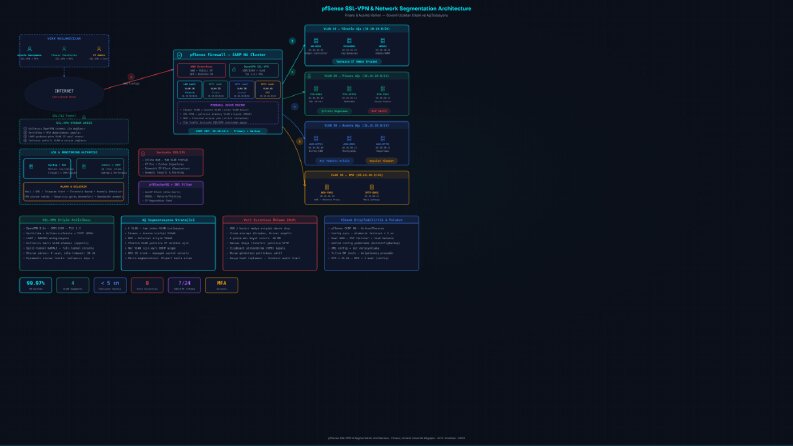This screenshot has height=446, width=793.
Task: Click the small icon in VLAN 20 header
Action: click(x=310, y=76)
